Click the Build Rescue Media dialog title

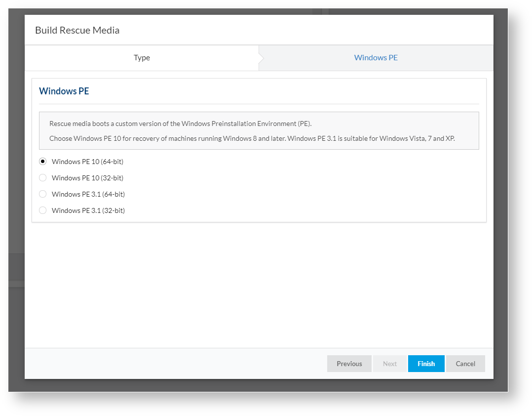pos(77,30)
